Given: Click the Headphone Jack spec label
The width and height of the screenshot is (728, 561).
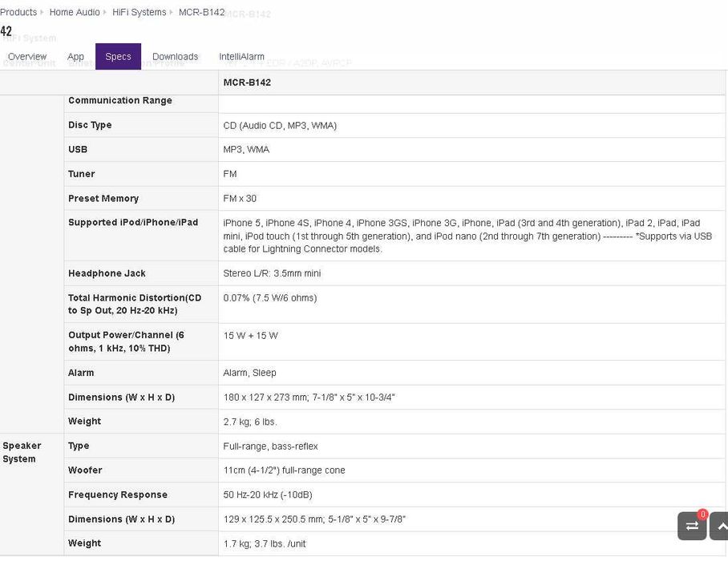Looking at the screenshot, I should (107, 273).
